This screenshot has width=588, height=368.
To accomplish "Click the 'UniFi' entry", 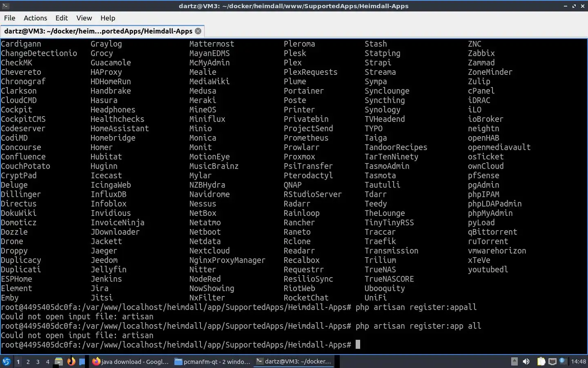I will [x=376, y=298].
